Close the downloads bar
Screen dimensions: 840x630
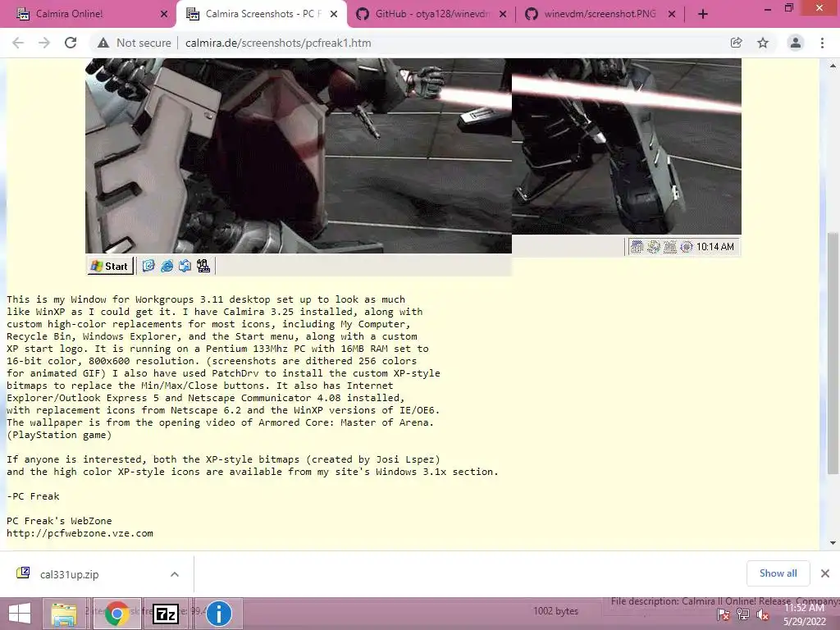pyautogui.click(x=825, y=573)
